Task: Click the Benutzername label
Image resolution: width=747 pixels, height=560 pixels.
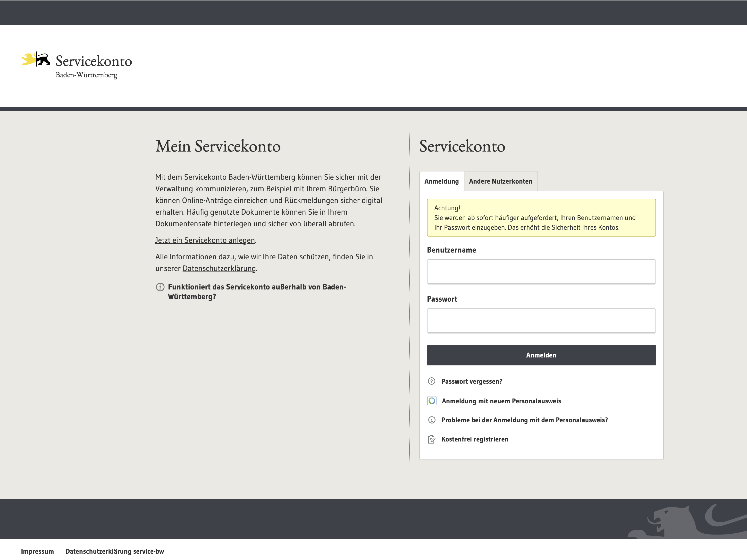Action: (452, 250)
